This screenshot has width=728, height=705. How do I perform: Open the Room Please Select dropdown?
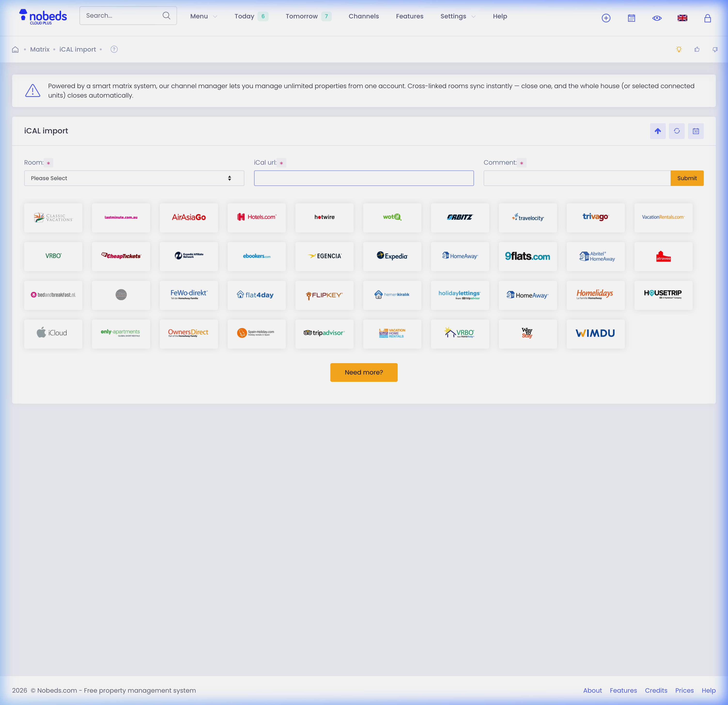[134, 178]
